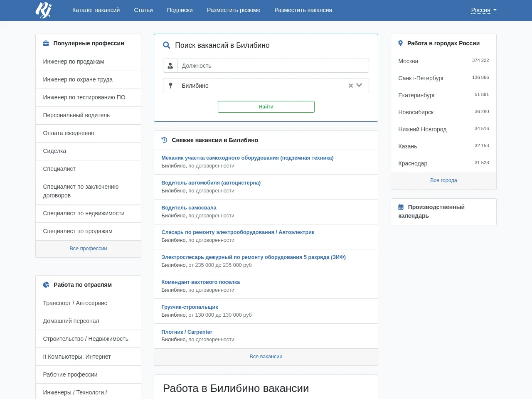Open Электрослесарь дежурный 5 разряда vacancy
This screenshot has height=399, width=532.
[x=254, y=257]
